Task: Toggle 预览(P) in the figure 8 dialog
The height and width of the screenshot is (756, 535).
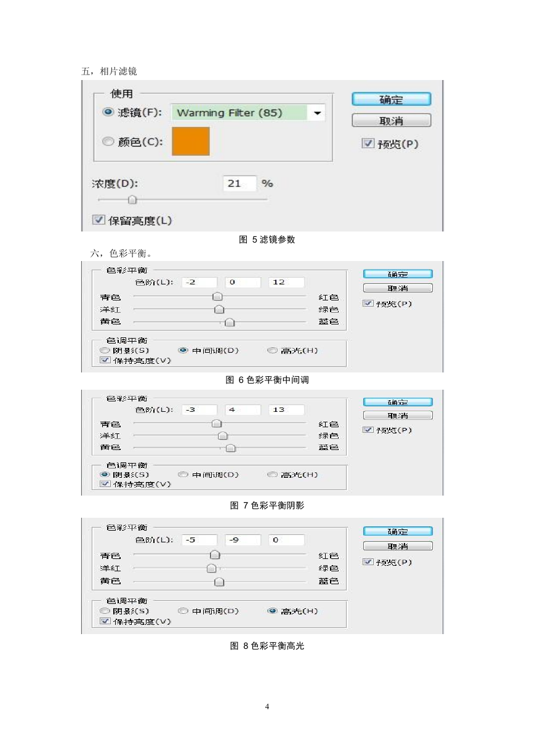Action: click(x=368, y=562)
